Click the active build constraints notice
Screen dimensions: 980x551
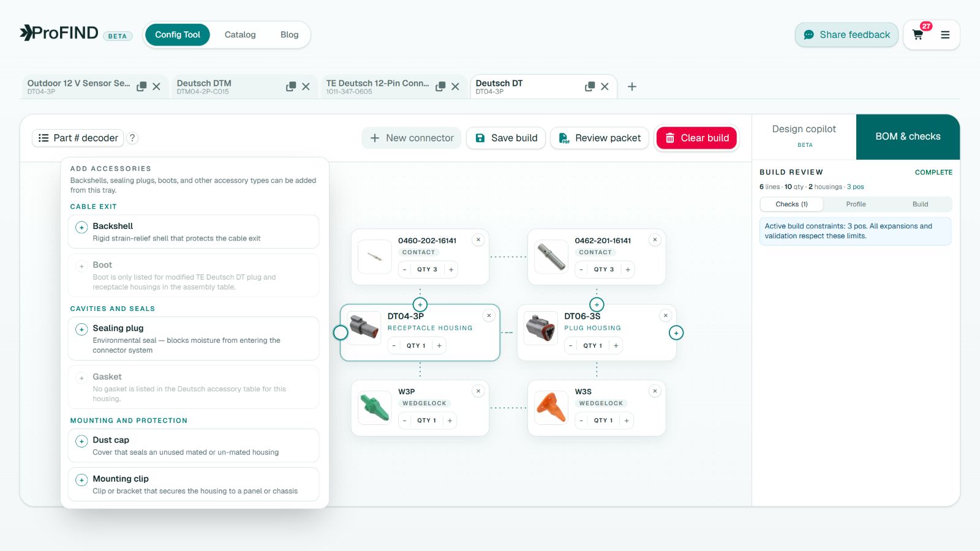point(856,231)
